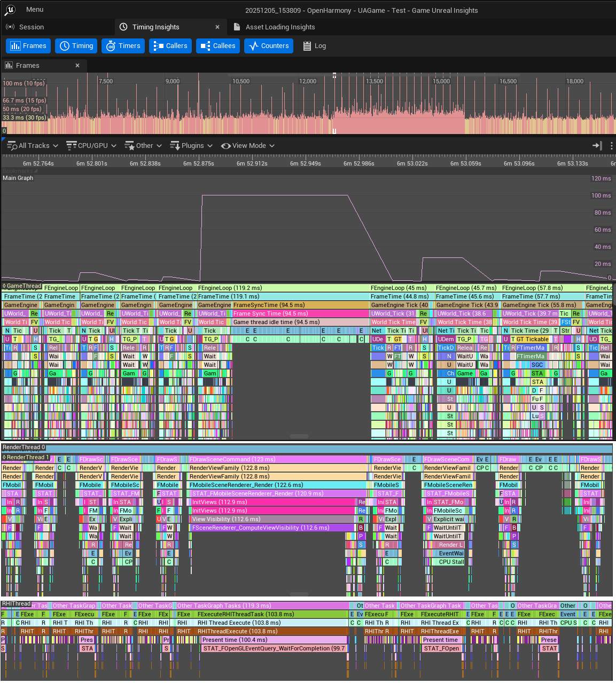616x683 pixels.
Task: Open the three-dot options menu in track toolbar
Action: [x=611, y=146]
